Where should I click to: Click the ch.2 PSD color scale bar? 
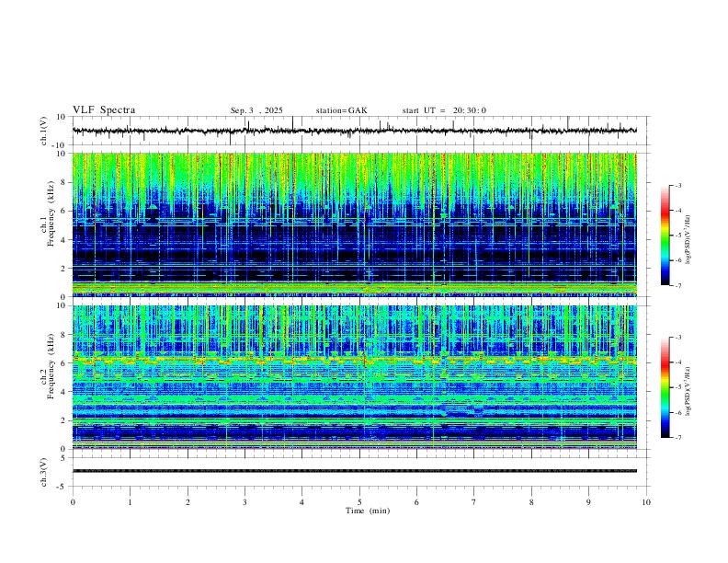pos(665,387)
